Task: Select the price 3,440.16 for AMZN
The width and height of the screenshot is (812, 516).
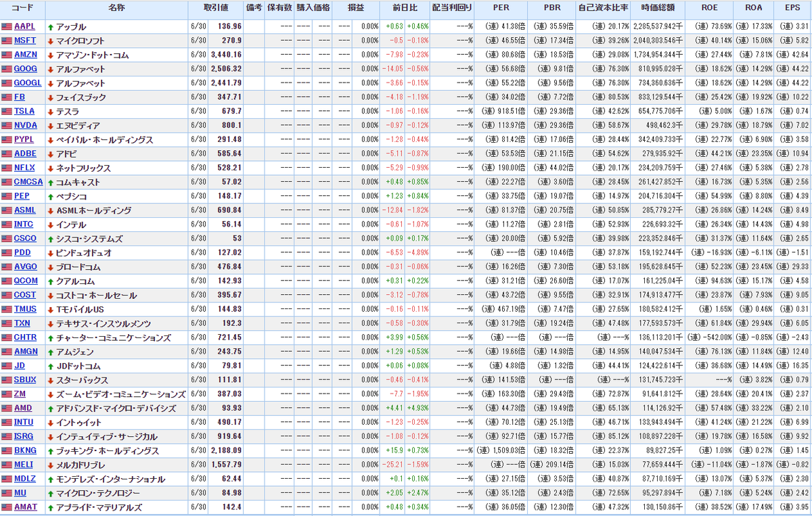Action: [x=226, y=55]
